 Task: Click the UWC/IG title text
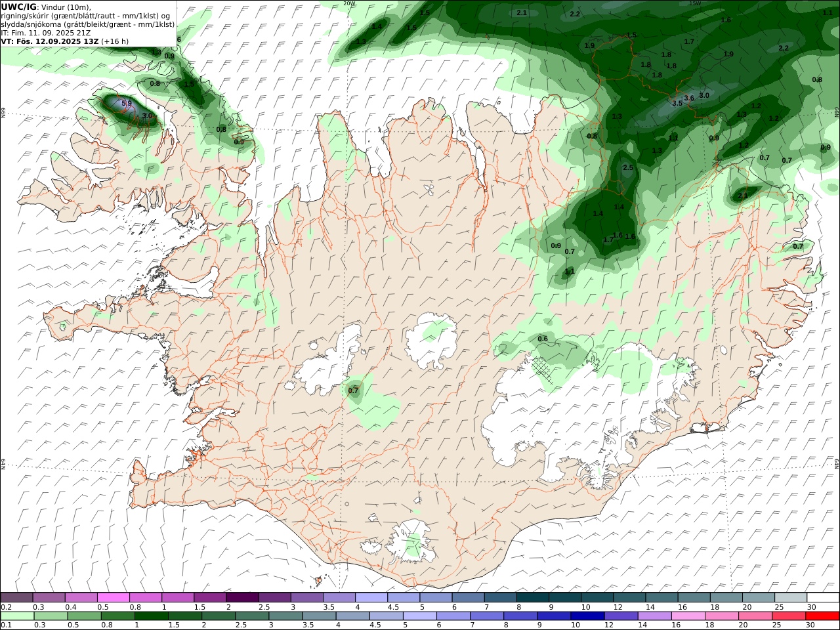point(19,7)
